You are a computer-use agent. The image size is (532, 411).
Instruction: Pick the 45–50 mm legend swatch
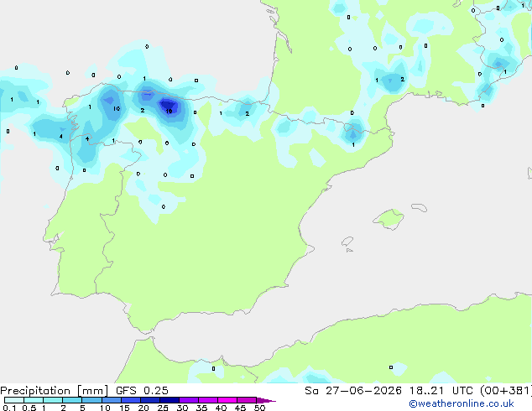click(x=247, y=400)
